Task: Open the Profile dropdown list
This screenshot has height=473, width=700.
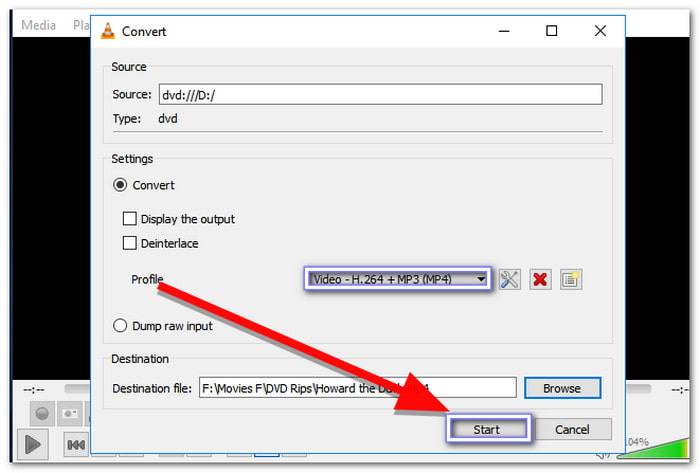Action: point(398,279)
